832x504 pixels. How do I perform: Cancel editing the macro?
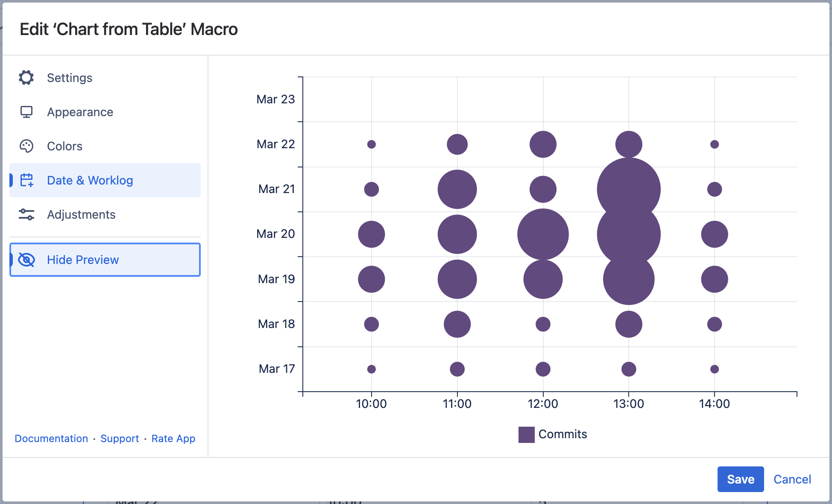(792, 479)
